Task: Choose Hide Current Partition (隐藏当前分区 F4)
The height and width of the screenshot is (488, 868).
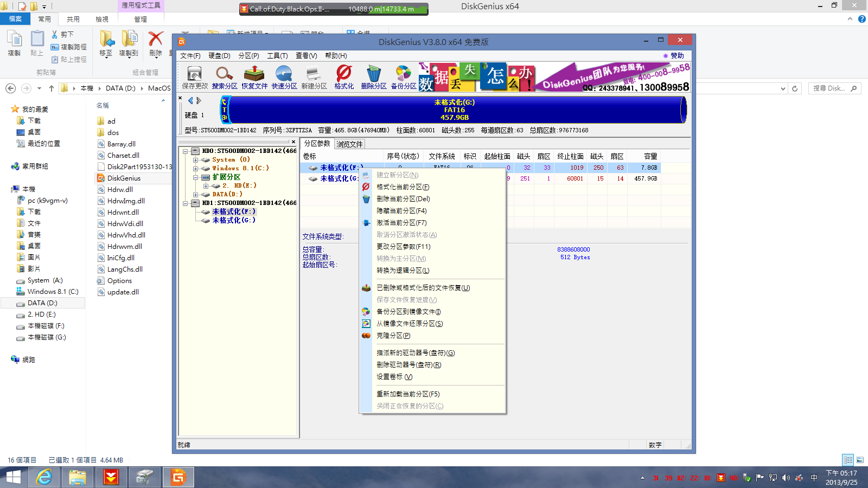Action: tap(432, 211)
